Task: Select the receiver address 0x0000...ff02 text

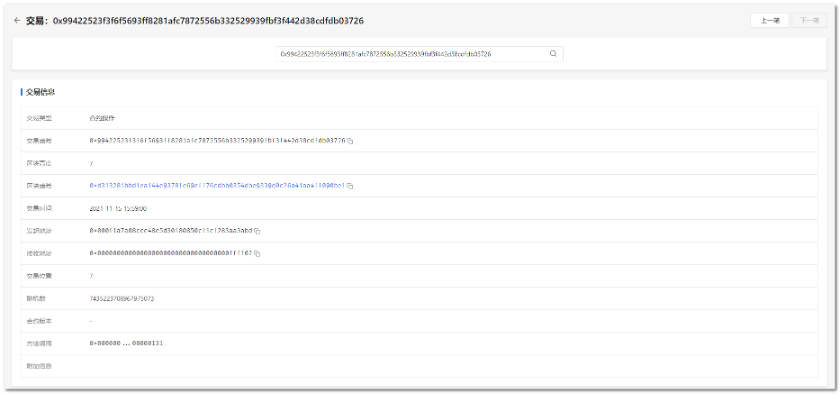Action: [171, 254]
